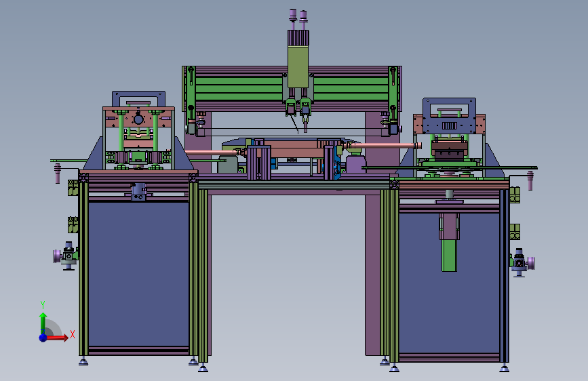Click the "Y" axis label
The image size is (588, 381).
(x=43, y=305)
